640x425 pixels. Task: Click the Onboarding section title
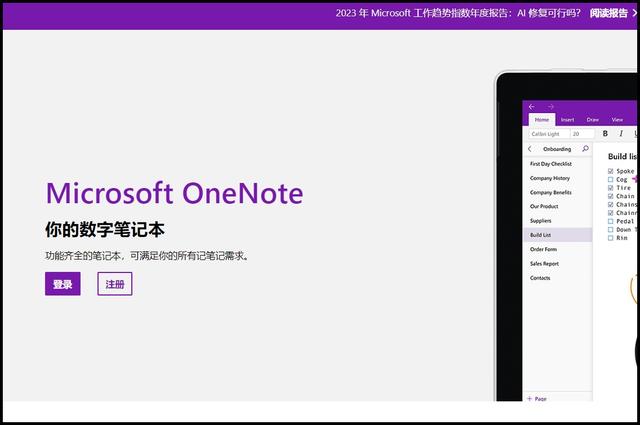[557, 149]
